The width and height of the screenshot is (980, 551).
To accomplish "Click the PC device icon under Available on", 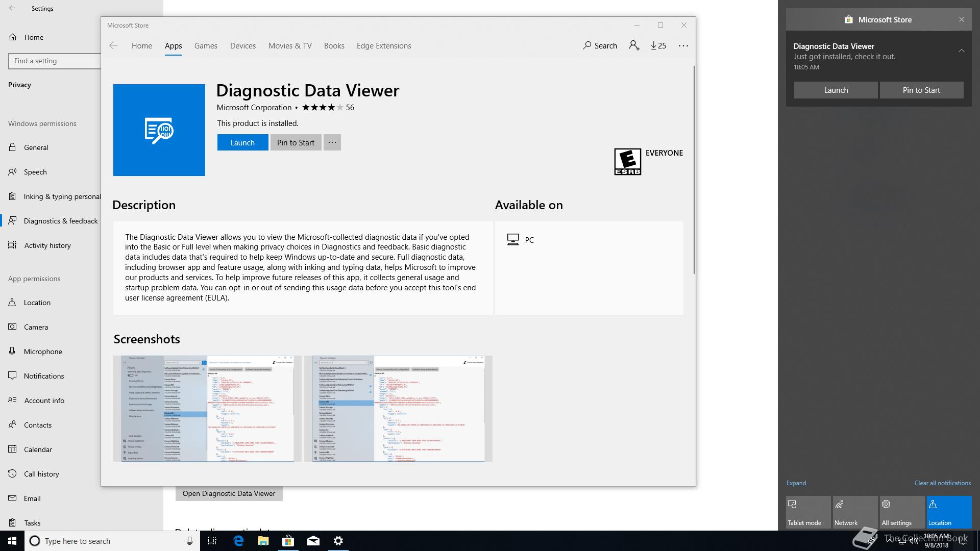I will pyautogui.click(x=513, y=239).
